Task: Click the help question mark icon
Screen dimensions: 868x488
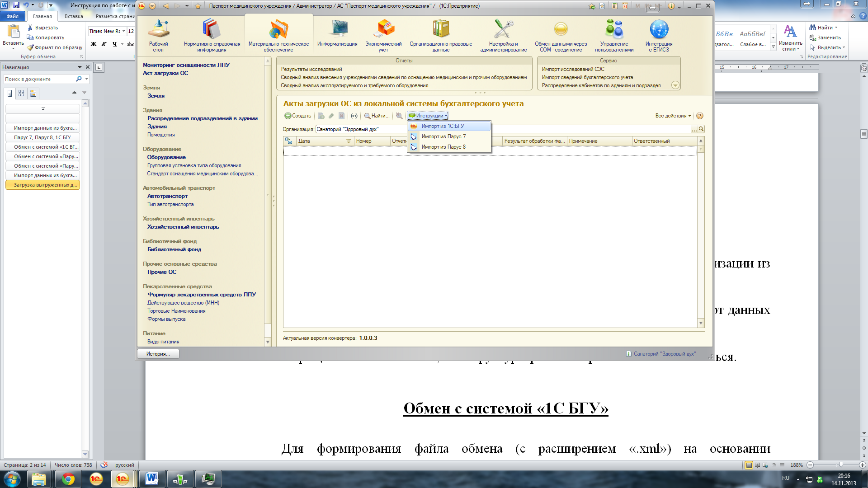Action: pos(700,116)
